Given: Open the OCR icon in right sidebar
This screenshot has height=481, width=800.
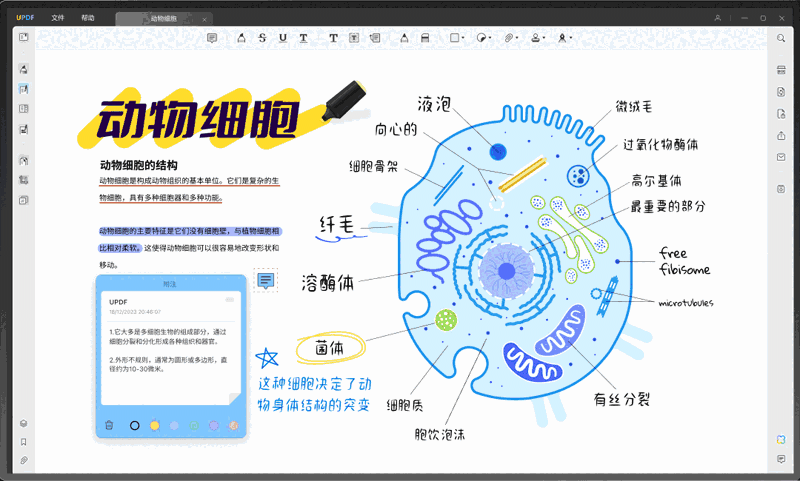Looking at the screenshot, I should pyautogui.click(x=781, y=70).
